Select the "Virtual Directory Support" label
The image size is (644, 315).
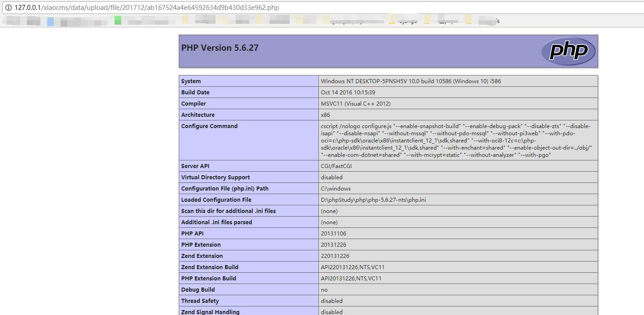tap(216, 177)
